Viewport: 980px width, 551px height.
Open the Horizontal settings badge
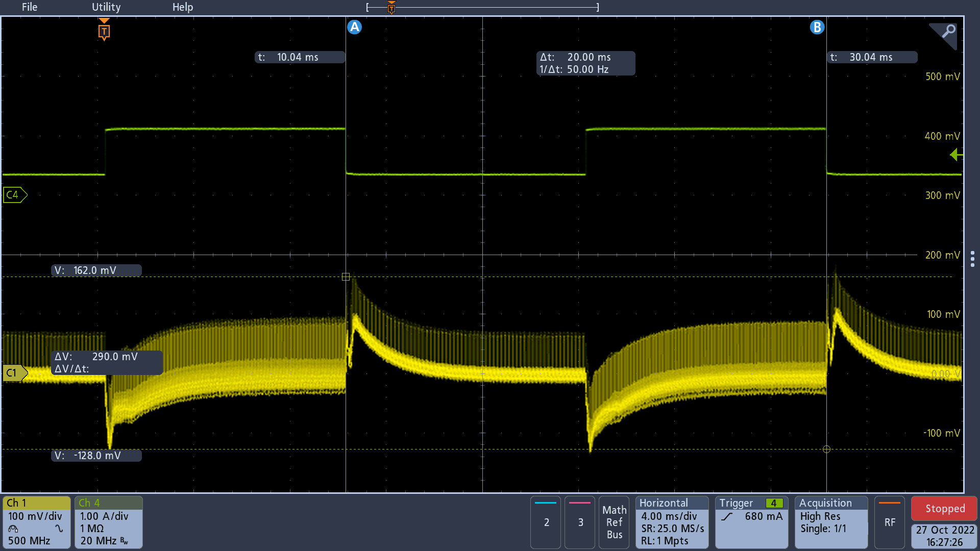point(672,522)
